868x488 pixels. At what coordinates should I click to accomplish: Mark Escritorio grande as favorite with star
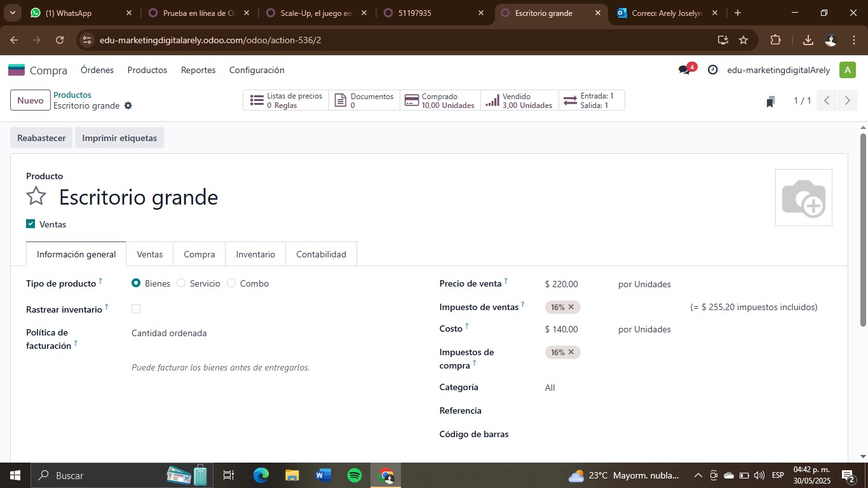pyautogui.click(x=36, y=196)
